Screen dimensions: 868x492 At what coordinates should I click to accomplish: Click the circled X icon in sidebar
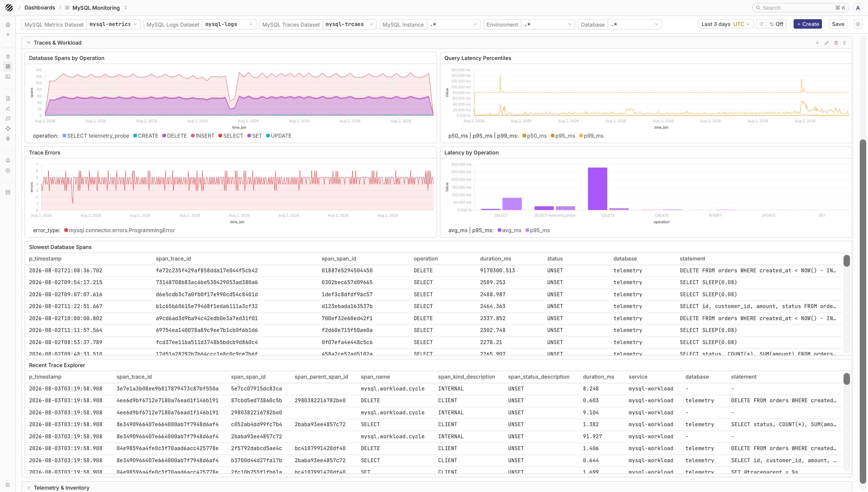(8, 170)
